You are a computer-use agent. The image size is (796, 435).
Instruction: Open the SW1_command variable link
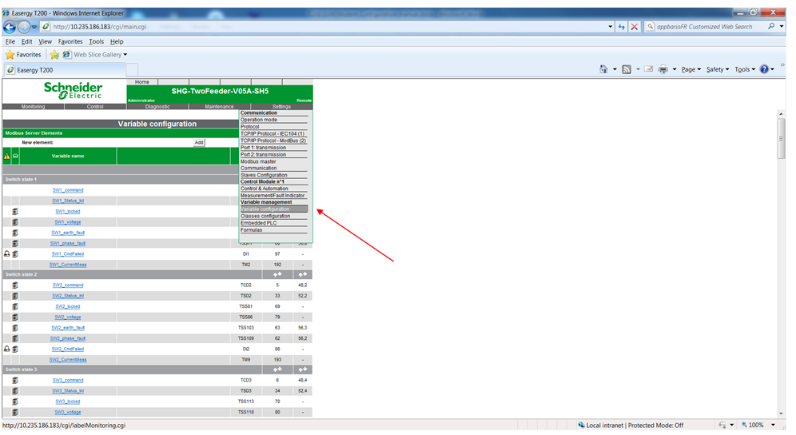[68, 190]
